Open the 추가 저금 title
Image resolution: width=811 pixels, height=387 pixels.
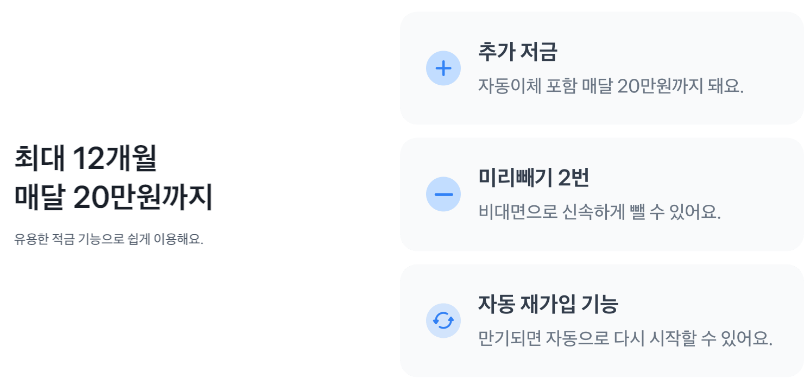pos(517,52)
